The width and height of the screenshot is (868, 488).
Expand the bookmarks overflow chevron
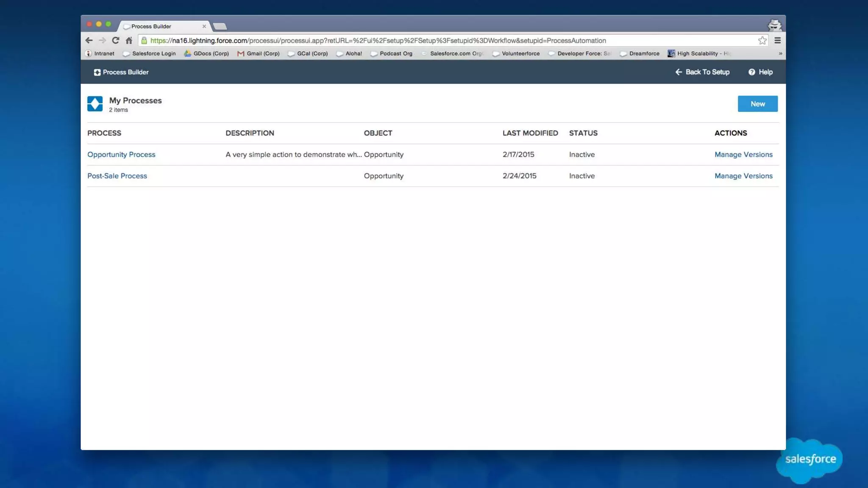point(780,53)
